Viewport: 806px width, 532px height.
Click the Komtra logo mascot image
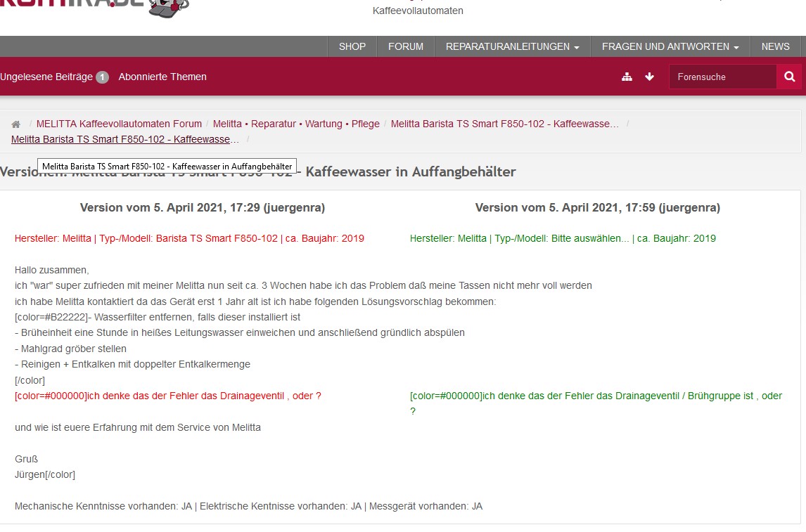pos(169,8)
